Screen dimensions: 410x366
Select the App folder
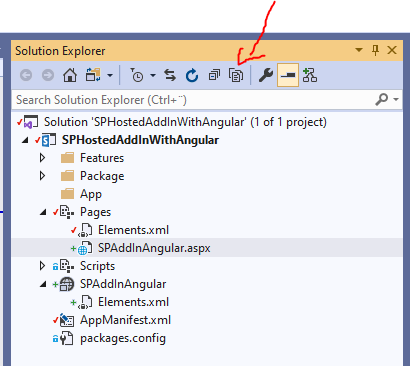(x=91, y=194)
